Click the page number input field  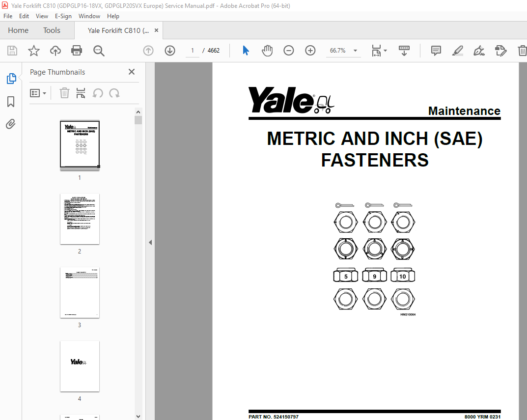[x=192, y=51]
